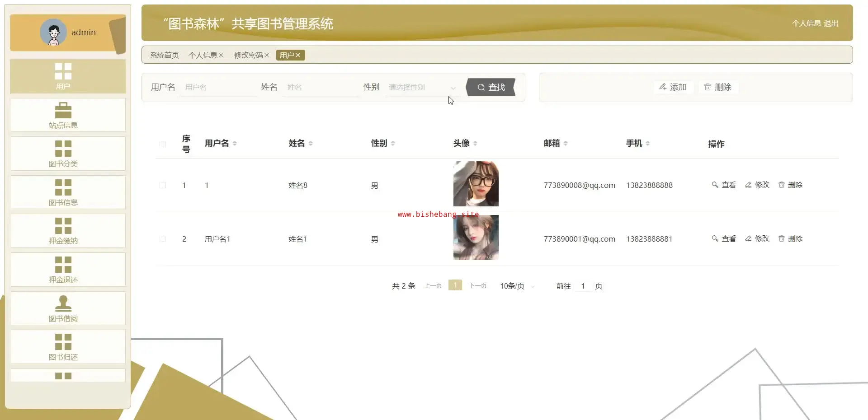Switch to the 用户 tab
Image resolution: width=868 pixels, height=420 pixels.
pyautogui.click(x=287, y=55)
